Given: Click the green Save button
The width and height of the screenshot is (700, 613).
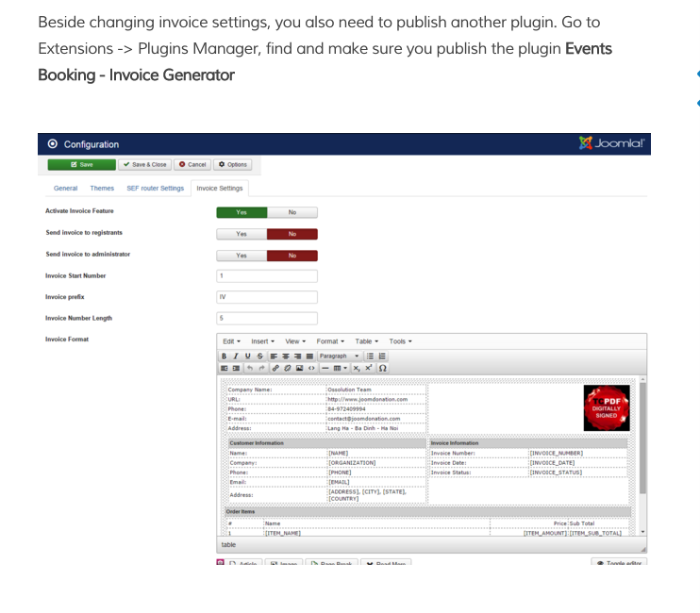Looking at the screenshot, I should click(82, 164).
